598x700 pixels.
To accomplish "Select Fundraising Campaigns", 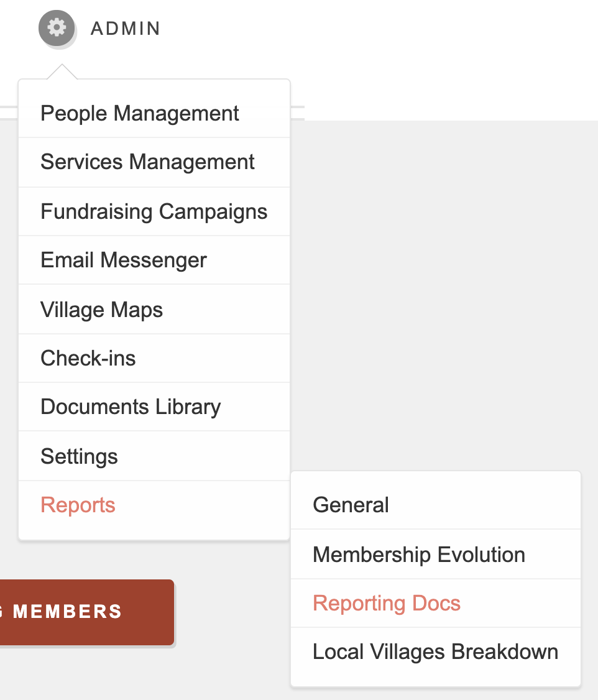I will coord(154,211).
